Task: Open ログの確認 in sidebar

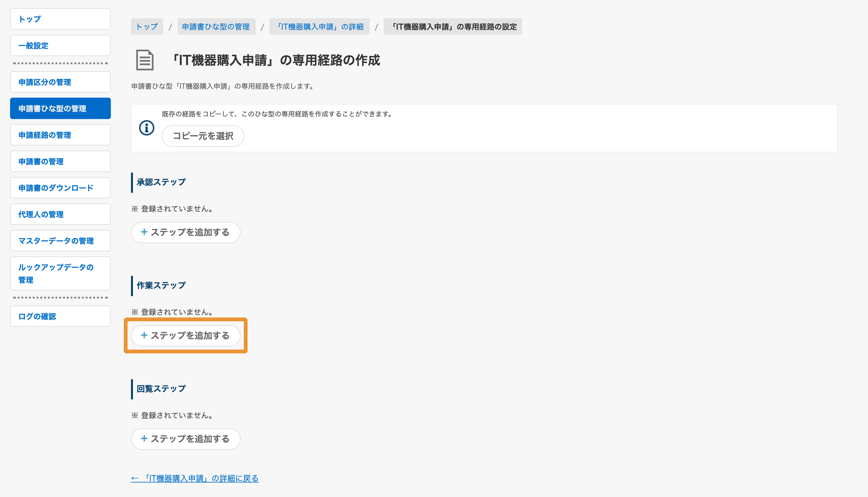Action: point(60,317)
